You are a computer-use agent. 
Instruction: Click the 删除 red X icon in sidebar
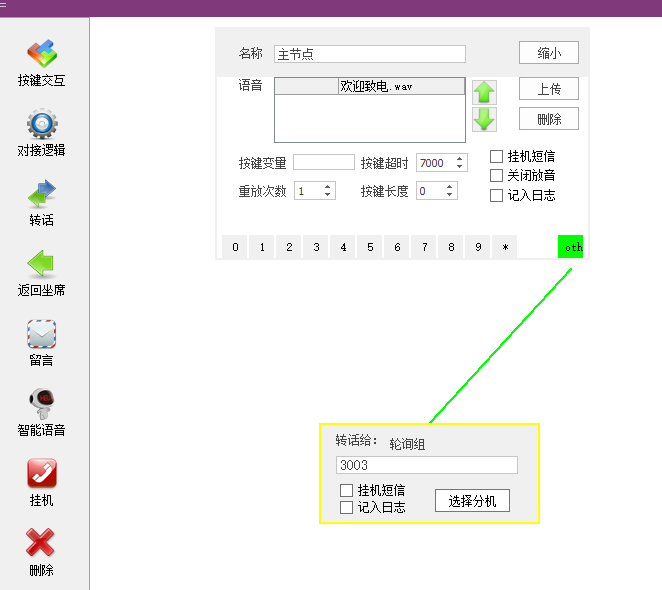(x=40, y=542)
